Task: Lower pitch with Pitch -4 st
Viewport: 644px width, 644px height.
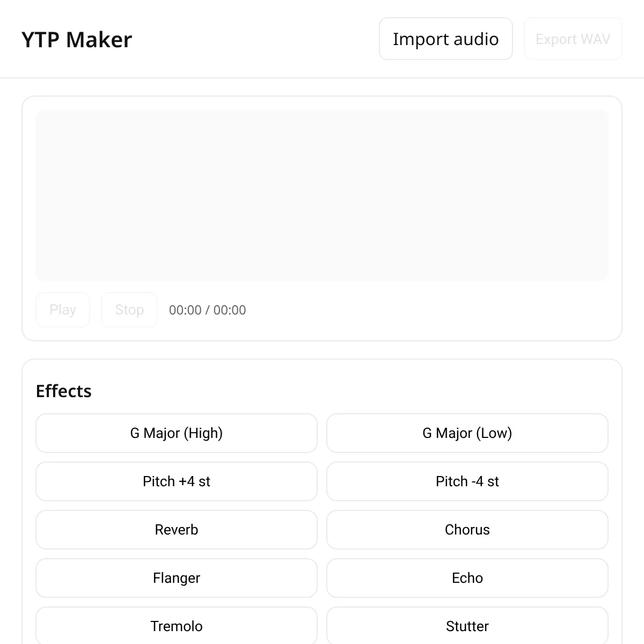Action: pyautogui.click(x=467, y=481)
